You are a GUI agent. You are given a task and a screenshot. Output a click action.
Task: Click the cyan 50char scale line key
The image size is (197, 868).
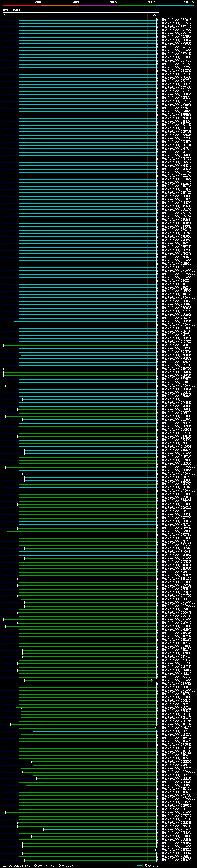pyautogui.click(x=139, y=865)
